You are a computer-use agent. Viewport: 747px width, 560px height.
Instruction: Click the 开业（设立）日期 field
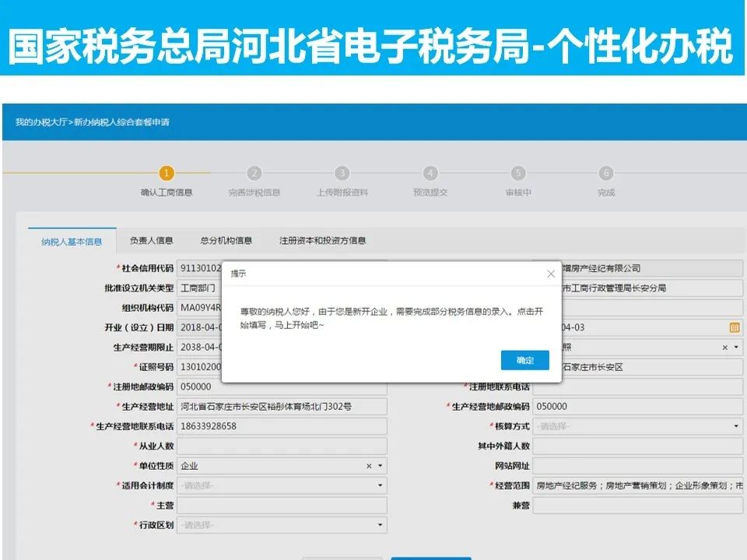[200, 327]
